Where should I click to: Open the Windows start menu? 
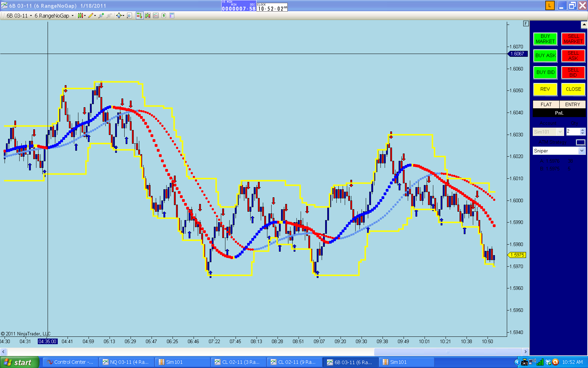coord(19,362)
